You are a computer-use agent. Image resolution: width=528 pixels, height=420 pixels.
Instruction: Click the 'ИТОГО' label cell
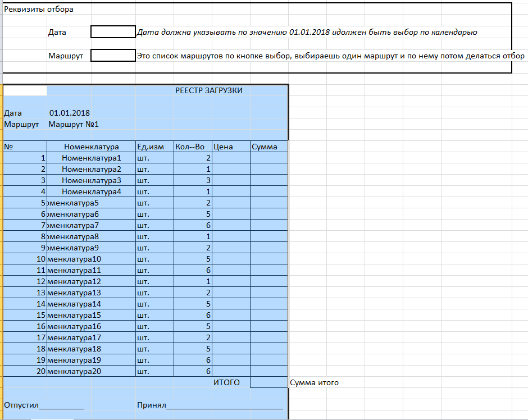227,382
